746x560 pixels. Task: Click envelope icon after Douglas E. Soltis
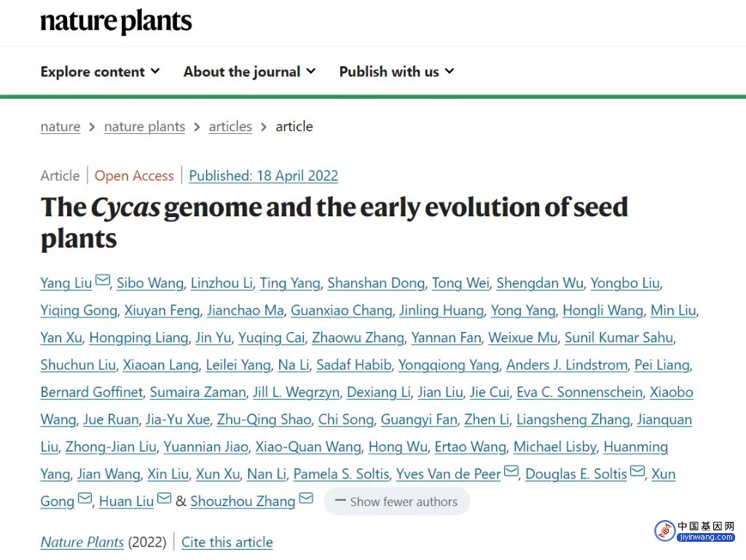tap(637, 471)
